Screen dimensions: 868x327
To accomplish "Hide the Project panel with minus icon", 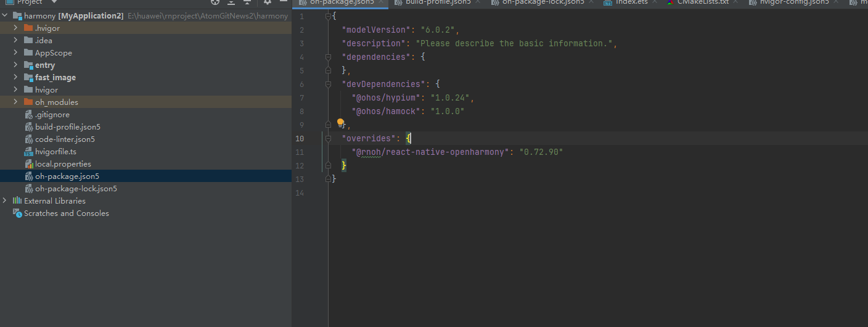I will pos(283,2).
